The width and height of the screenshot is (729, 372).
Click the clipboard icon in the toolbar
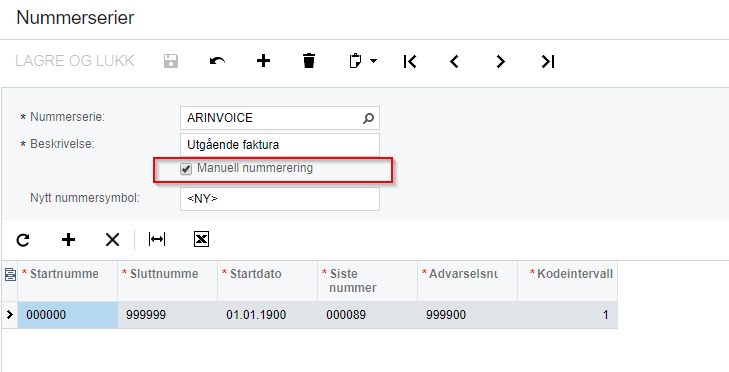[x=355, y=61]
